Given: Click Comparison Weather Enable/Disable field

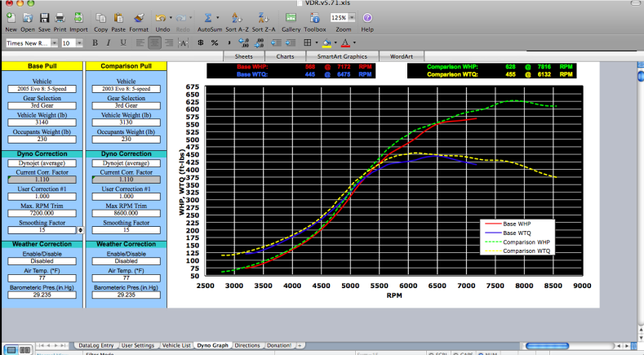Looking at the screenshot, I should tap(126, 261).
